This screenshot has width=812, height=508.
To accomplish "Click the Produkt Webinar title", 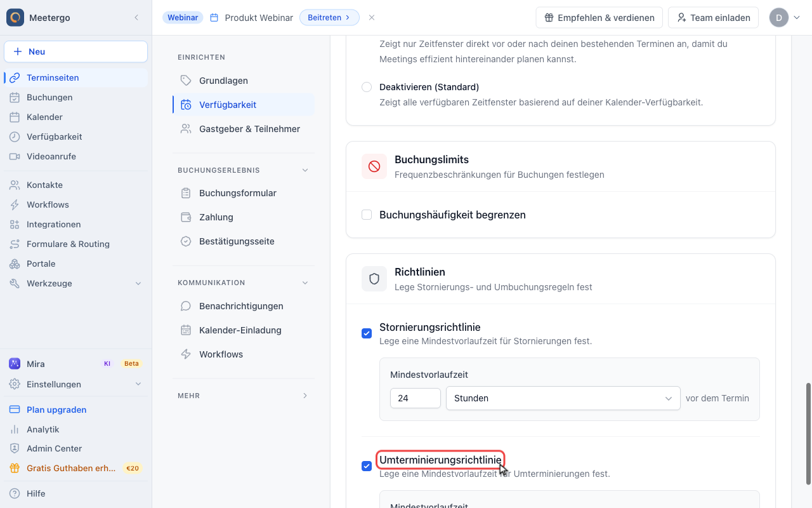I will 259,18.
